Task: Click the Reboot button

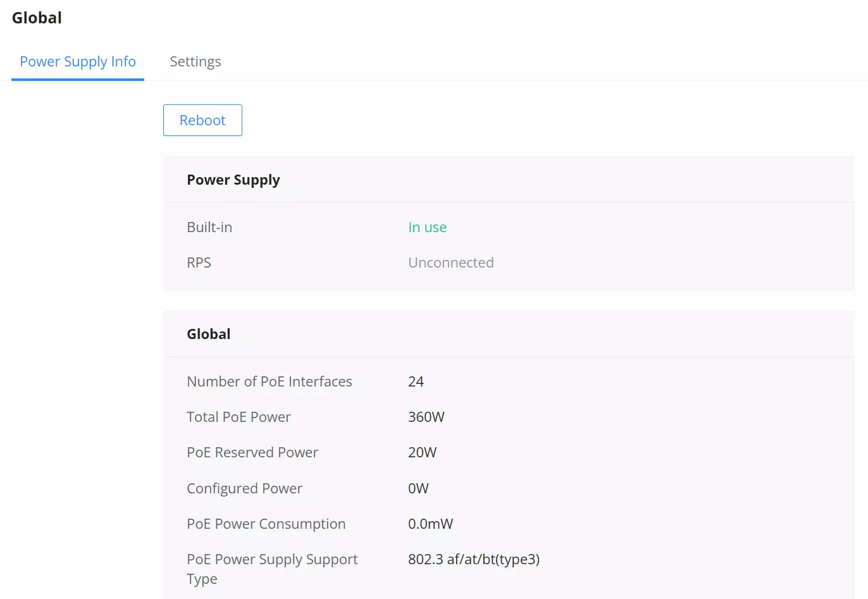Action: point(202,120)
